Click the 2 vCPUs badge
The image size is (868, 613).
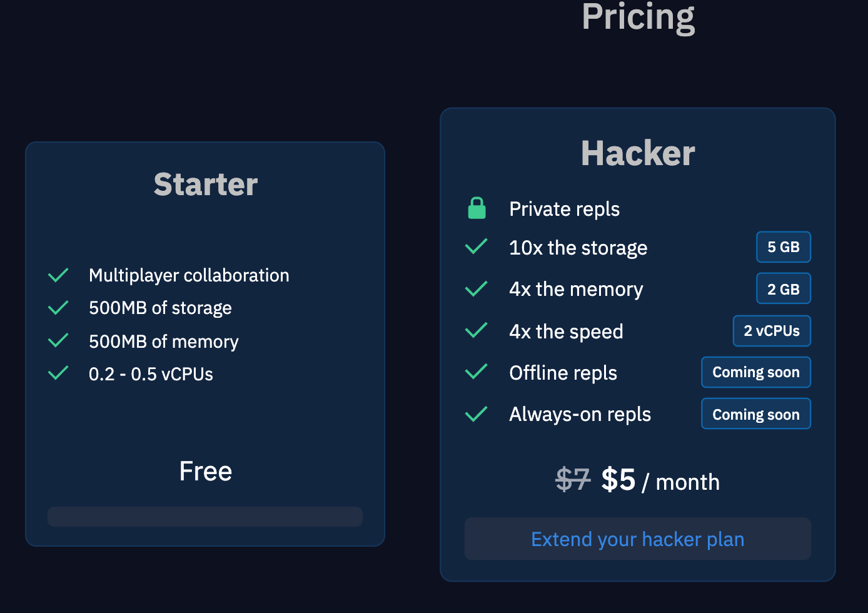pyautogui.click(x=772, y=331)
